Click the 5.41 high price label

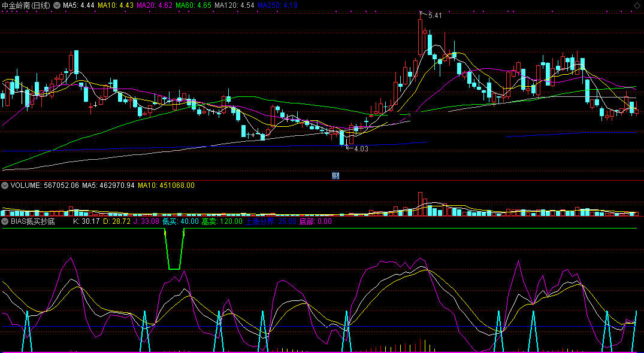(435, 16)
